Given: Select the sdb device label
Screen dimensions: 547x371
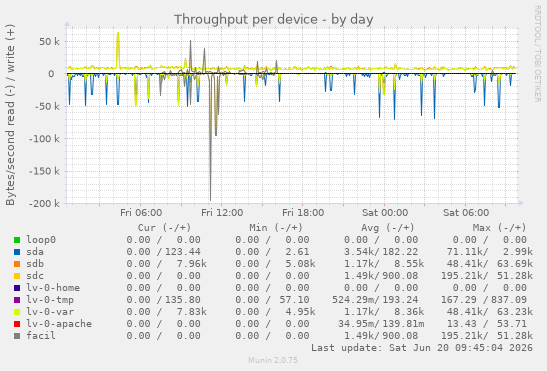Looking at the screenshot, I should point(35,264).
